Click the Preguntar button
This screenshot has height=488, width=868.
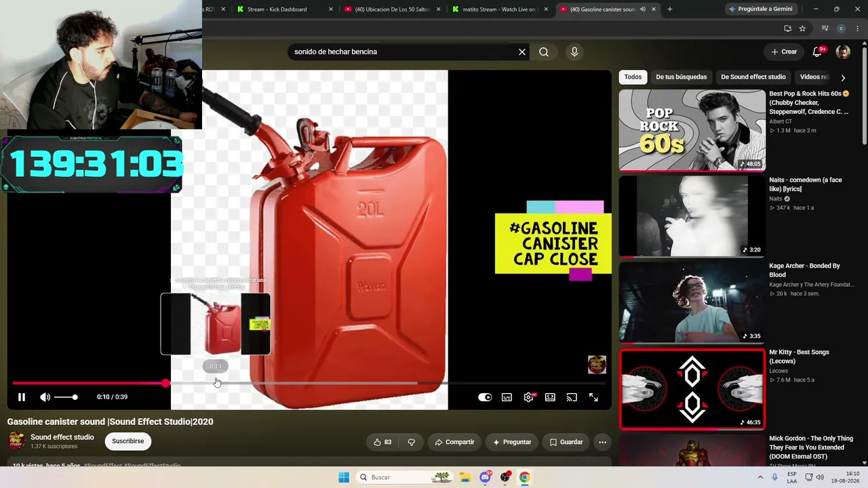click(512, 442)
